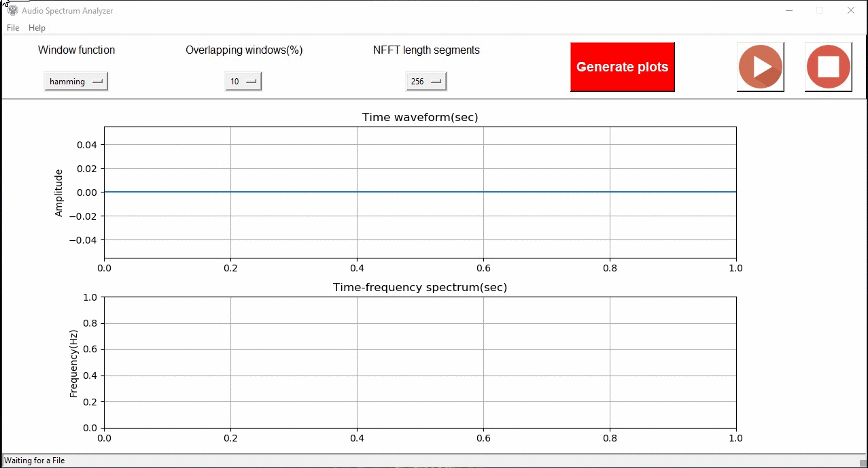
Task: Select the Play button to start audio playback
Action: (760, 67)
